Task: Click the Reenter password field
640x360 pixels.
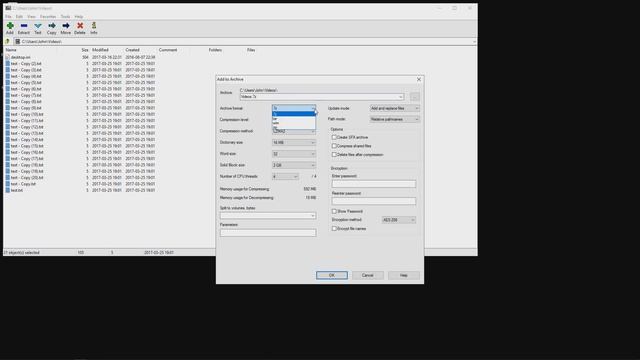Action: pyautogui.click(x=374, y=201)
